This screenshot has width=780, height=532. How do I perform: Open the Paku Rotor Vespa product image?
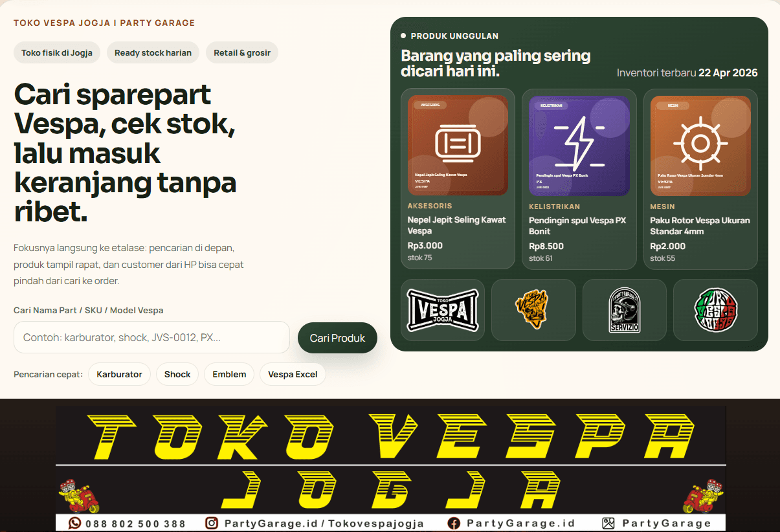(700, 146)
